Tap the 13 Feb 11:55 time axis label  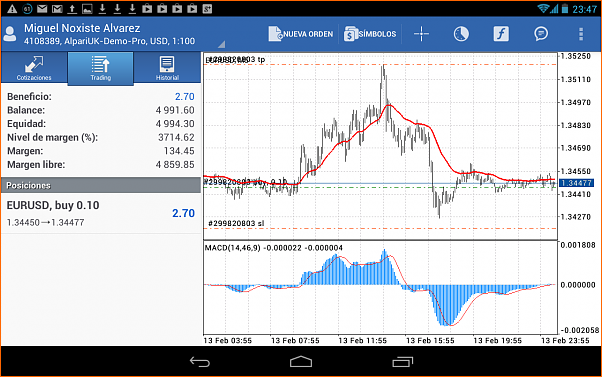click(362, 341)
